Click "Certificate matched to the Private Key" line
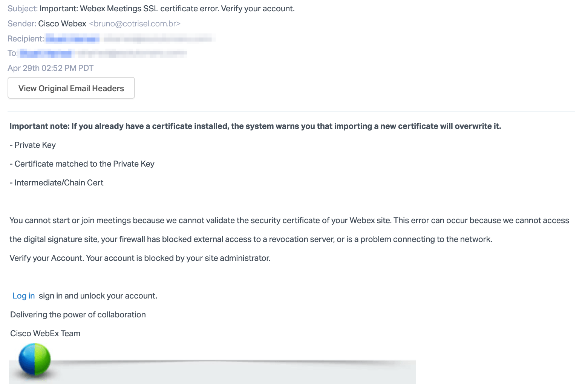The width and height of the screenshot is (585, 392). coord(82,164)
